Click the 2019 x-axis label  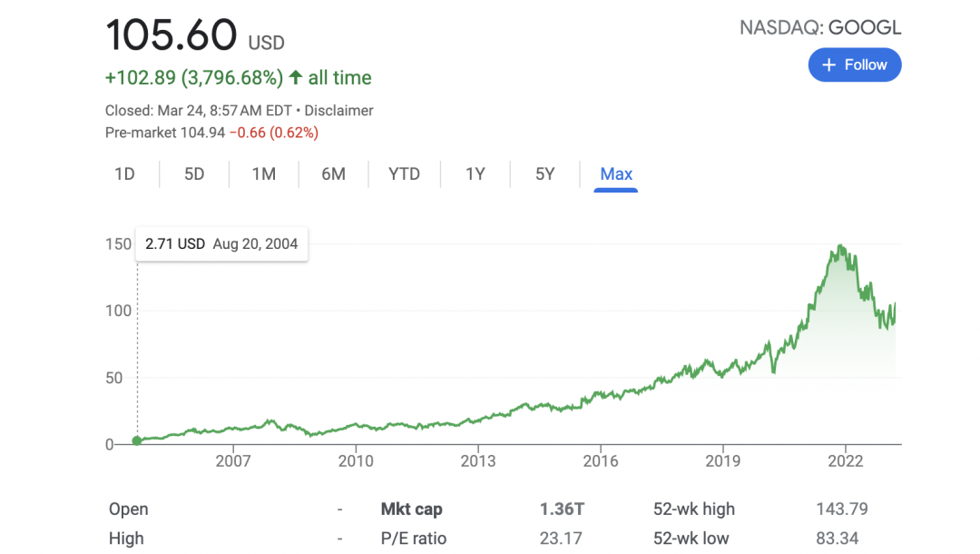(x=723, y=461)
